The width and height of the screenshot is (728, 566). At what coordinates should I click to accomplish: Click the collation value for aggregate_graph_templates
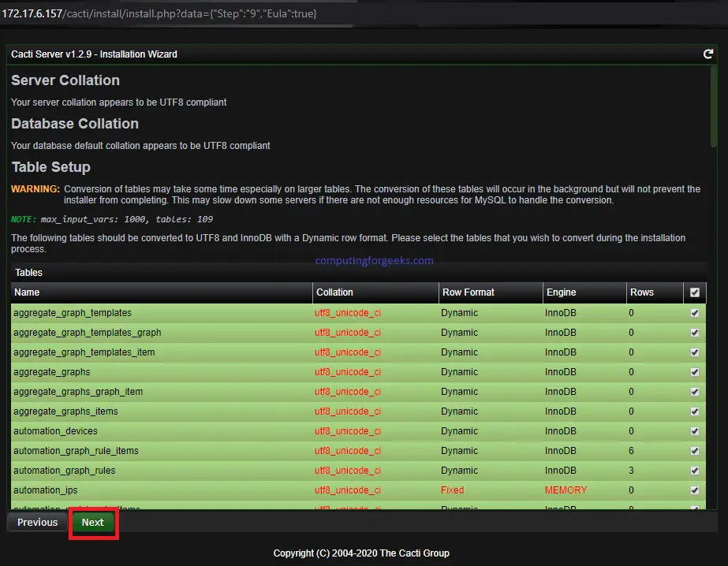(348, 313)
